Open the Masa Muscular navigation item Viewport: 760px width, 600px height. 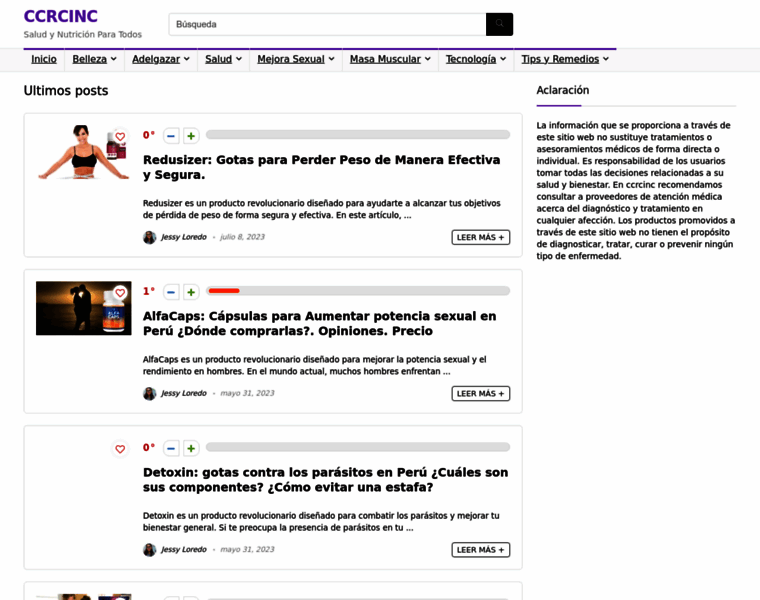coord(385,59)
